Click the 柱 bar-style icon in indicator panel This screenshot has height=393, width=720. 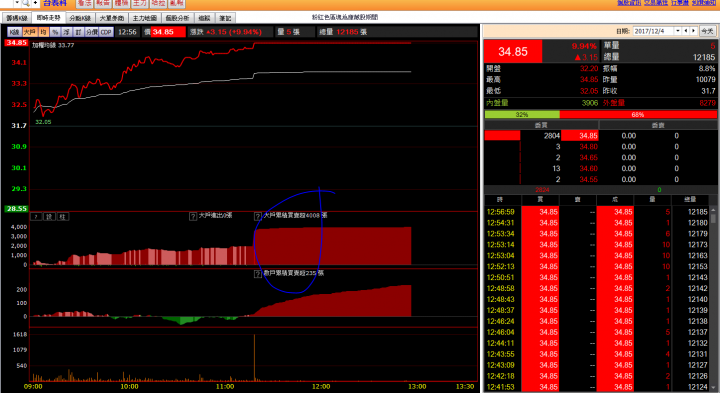click(x=63, y=217)
